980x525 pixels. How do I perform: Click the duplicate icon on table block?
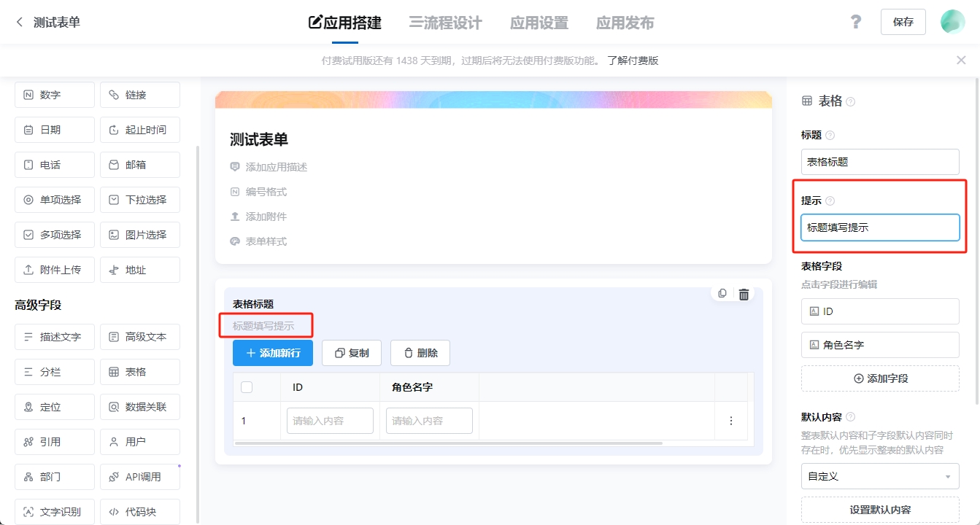click(722, 294)
